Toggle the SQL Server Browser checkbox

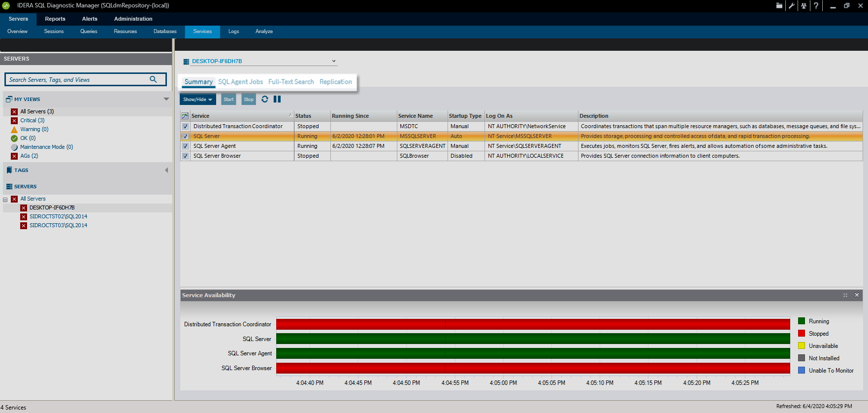[186, 156]
